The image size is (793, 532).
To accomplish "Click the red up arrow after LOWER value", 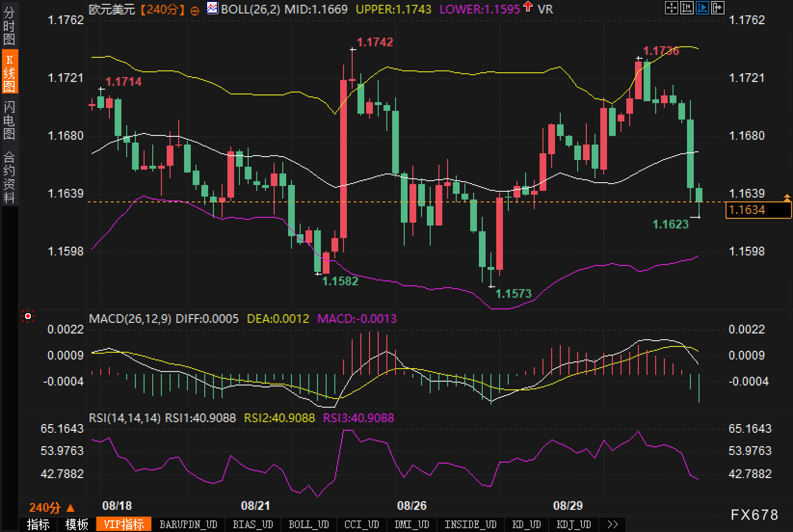I will click(x=528, y=7).
